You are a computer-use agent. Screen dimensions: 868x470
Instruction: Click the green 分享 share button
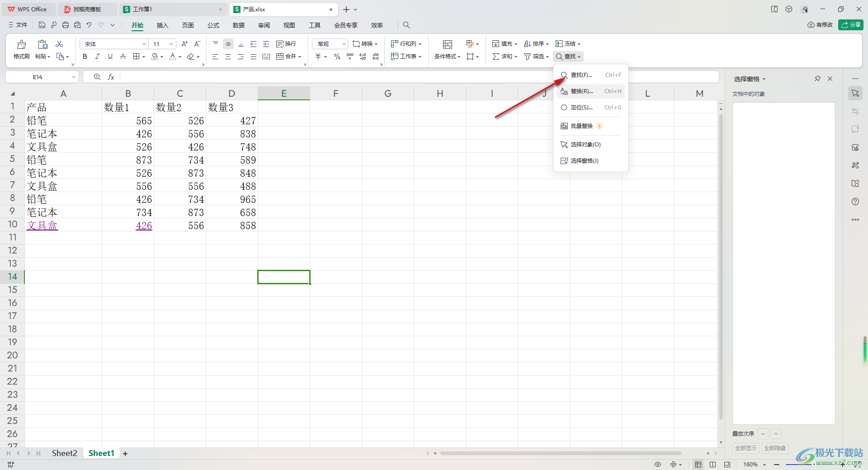[850, 25]
